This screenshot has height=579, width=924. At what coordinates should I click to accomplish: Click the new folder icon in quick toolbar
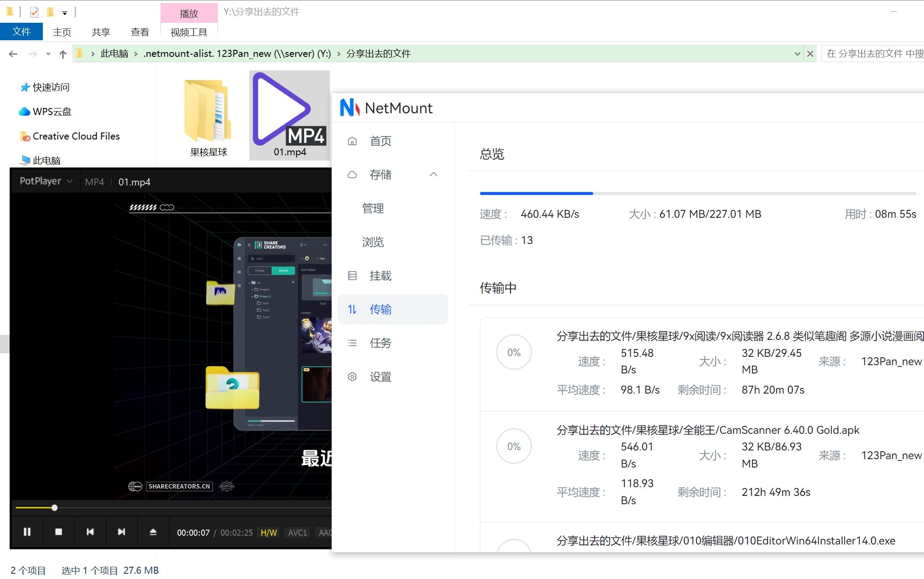pos(50,12)
